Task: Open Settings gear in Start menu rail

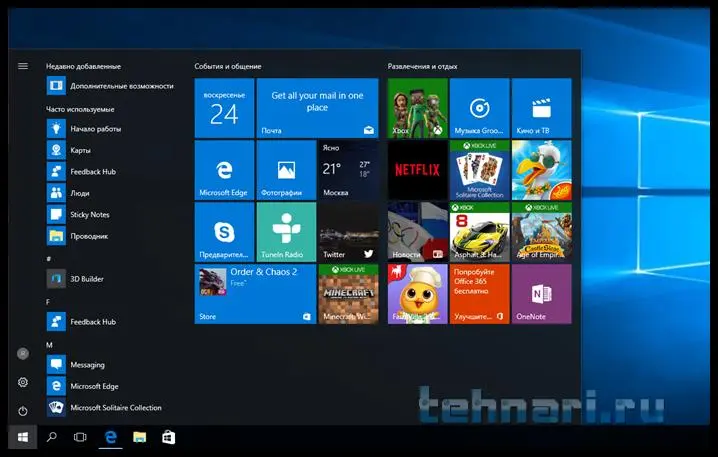Action: 23,382
